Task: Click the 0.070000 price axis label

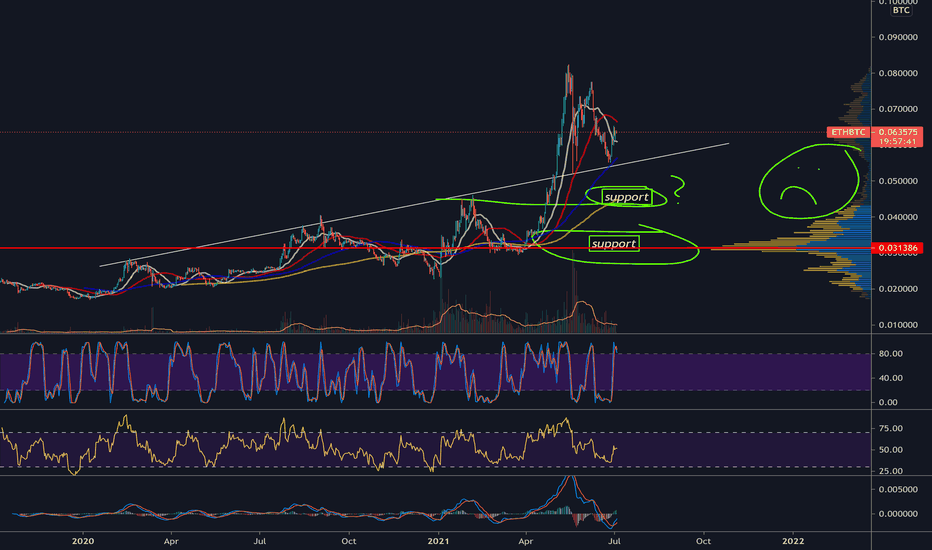Action: click(x=898, y=109)
